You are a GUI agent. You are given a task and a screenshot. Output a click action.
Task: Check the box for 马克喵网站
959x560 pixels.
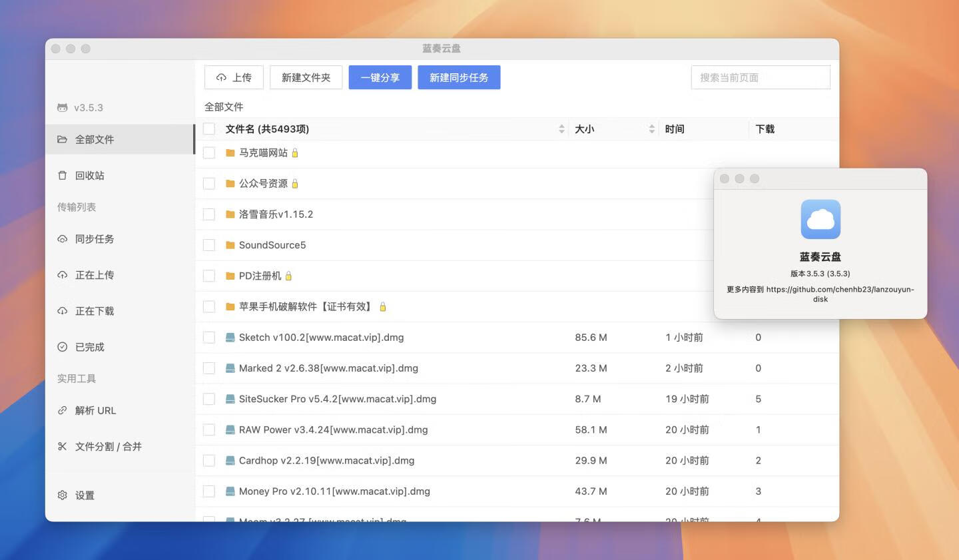[209, 153]
